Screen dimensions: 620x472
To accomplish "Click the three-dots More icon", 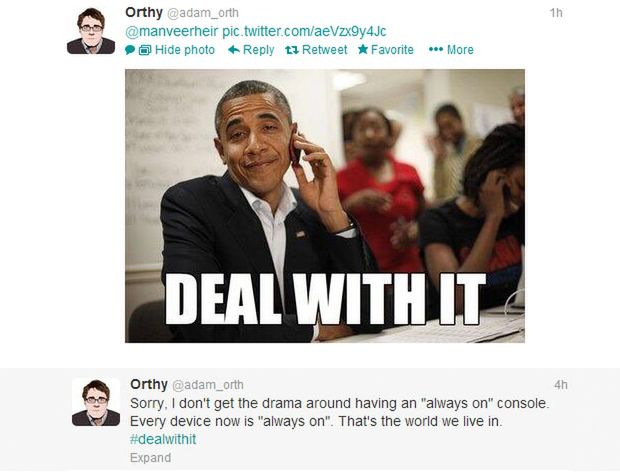I will (436, 49).
